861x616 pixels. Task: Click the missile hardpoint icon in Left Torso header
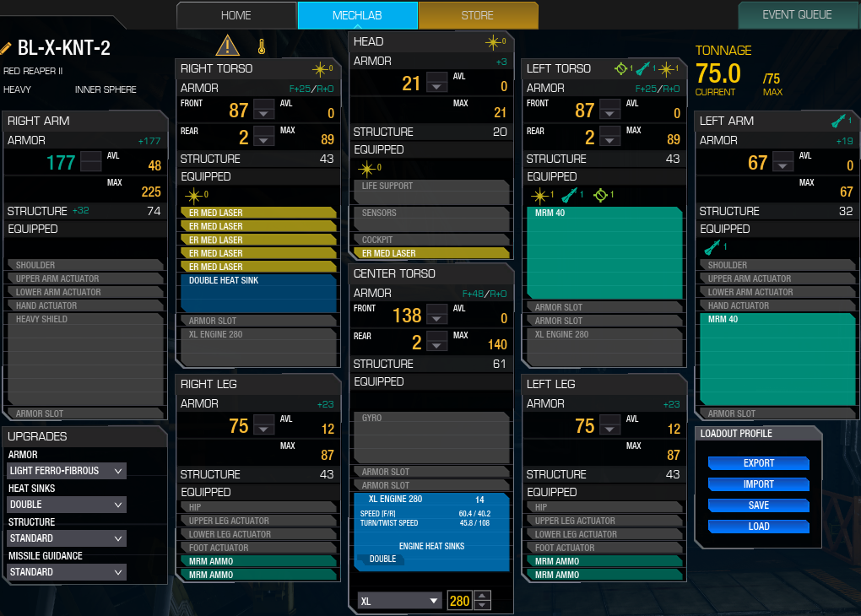pos(643,68)
